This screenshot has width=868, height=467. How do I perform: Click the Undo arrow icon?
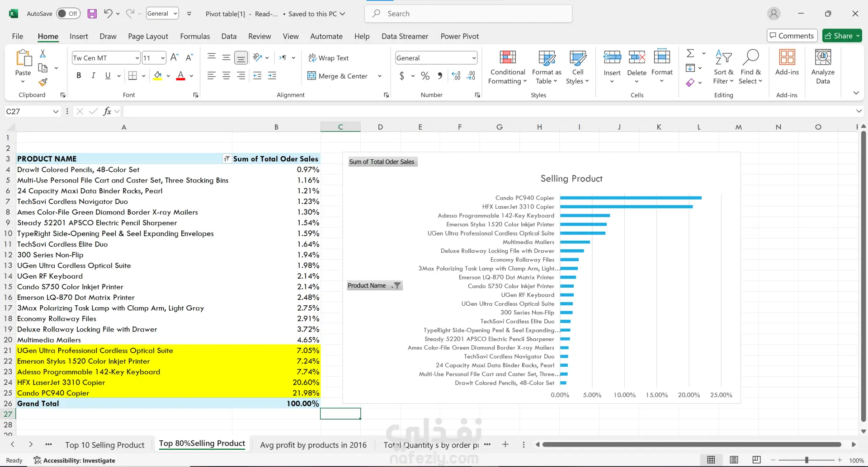click(108, 14)
